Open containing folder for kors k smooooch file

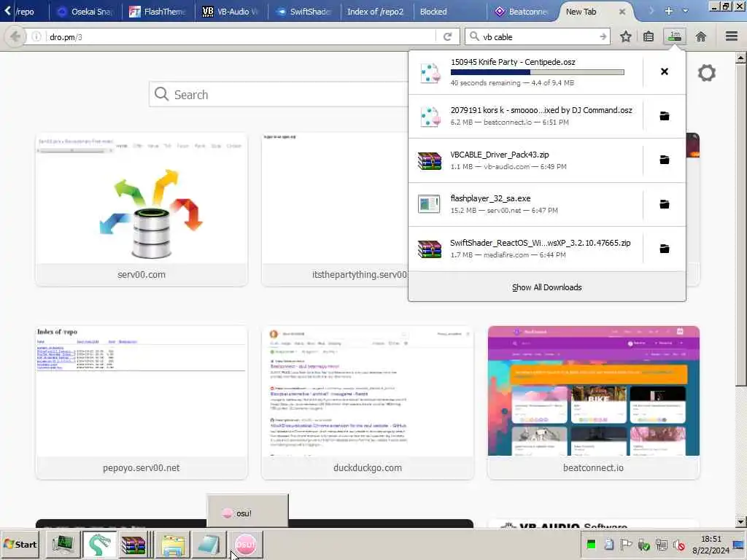(664, 116)
